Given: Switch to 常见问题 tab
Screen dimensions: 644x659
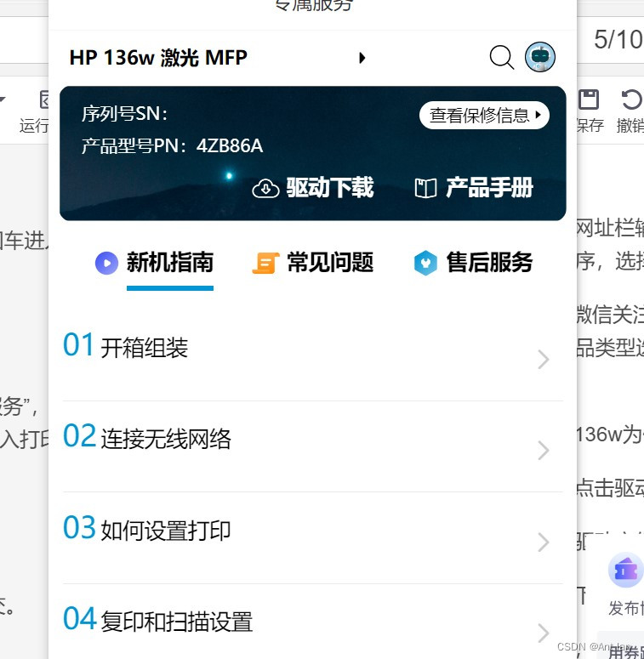Looking at the screenshot, I should pos(330,262).
